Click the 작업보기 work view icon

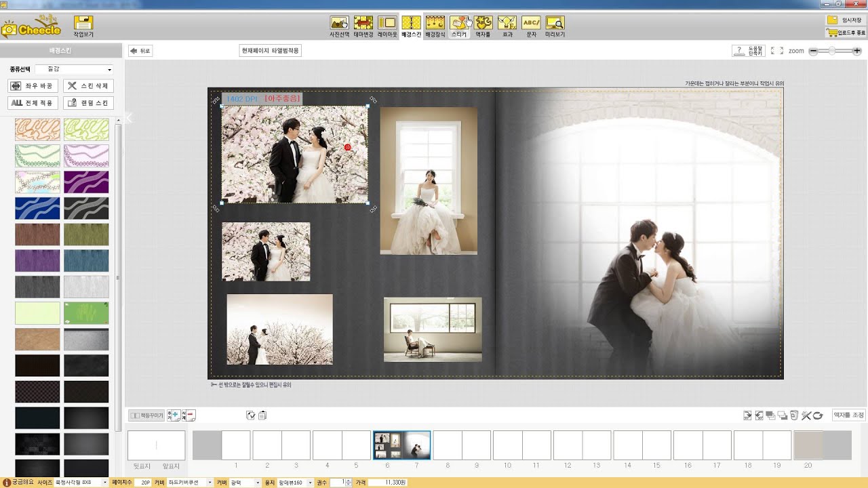click(83, 26)
